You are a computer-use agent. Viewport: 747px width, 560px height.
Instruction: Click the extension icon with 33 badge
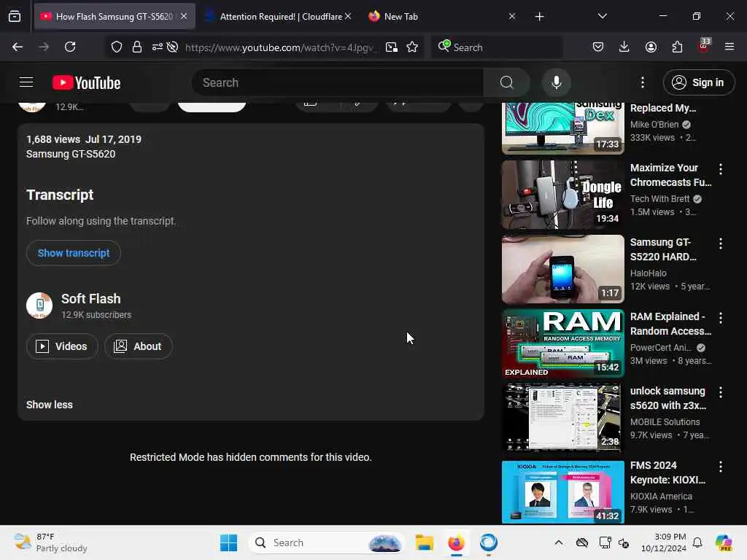click(x=704, y=46)
